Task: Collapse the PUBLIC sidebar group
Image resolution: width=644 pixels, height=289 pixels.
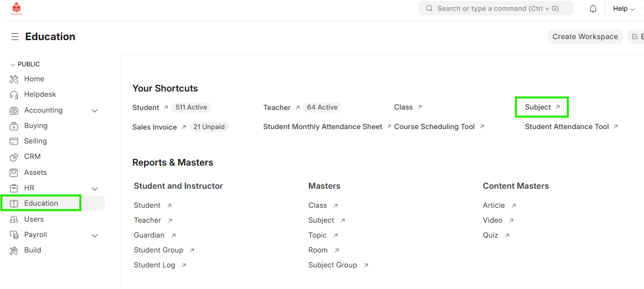Action: point(13,64)
